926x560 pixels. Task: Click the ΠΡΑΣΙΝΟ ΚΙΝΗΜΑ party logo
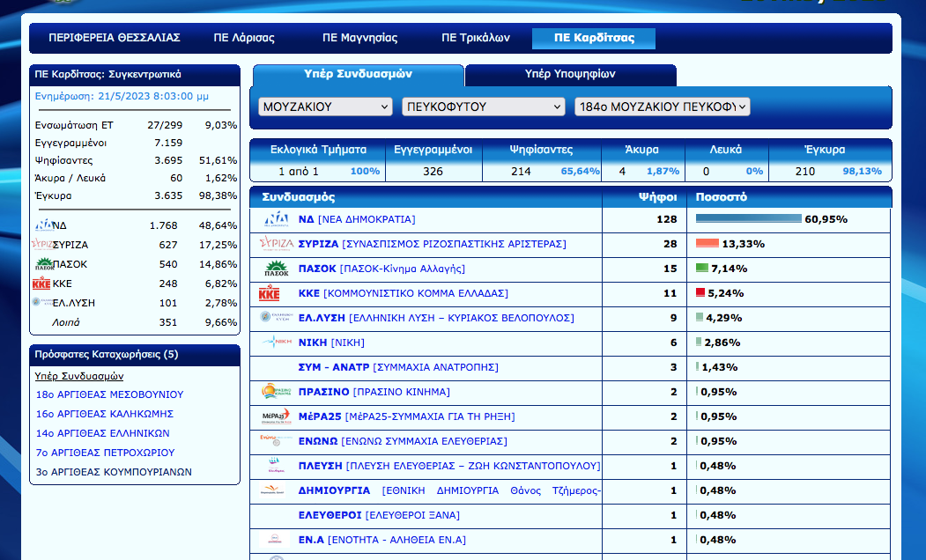click(276, 392)
